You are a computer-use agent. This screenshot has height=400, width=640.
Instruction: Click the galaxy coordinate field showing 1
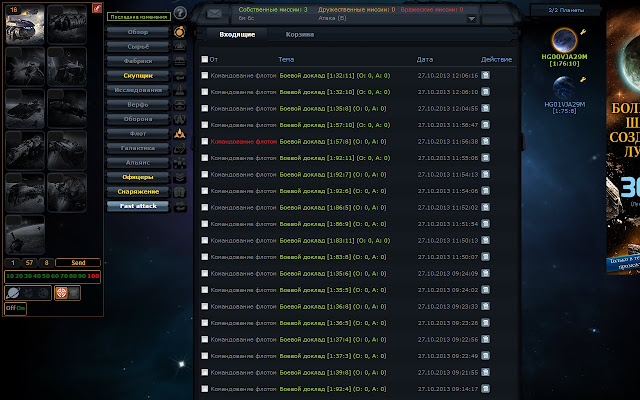[13, 262]
